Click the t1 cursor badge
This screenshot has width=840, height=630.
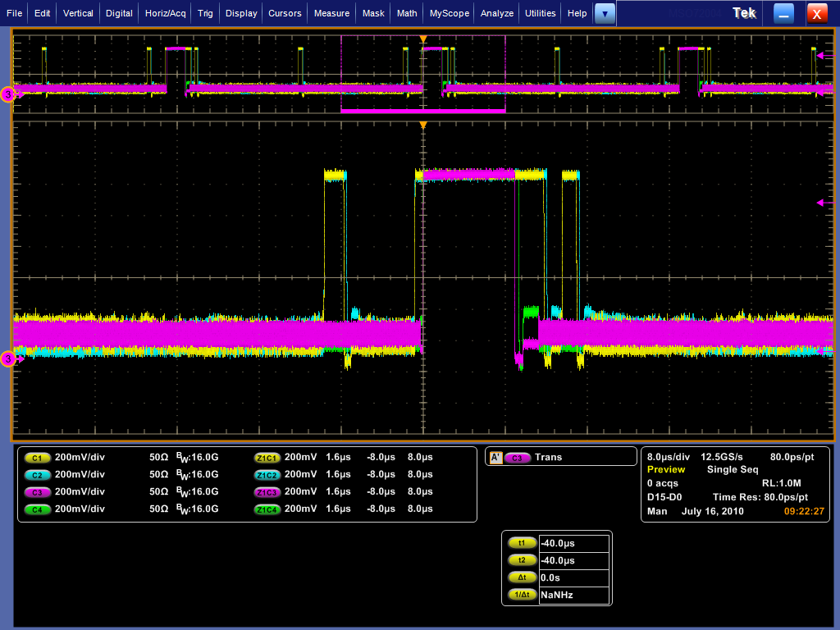[x=520, y=543]
